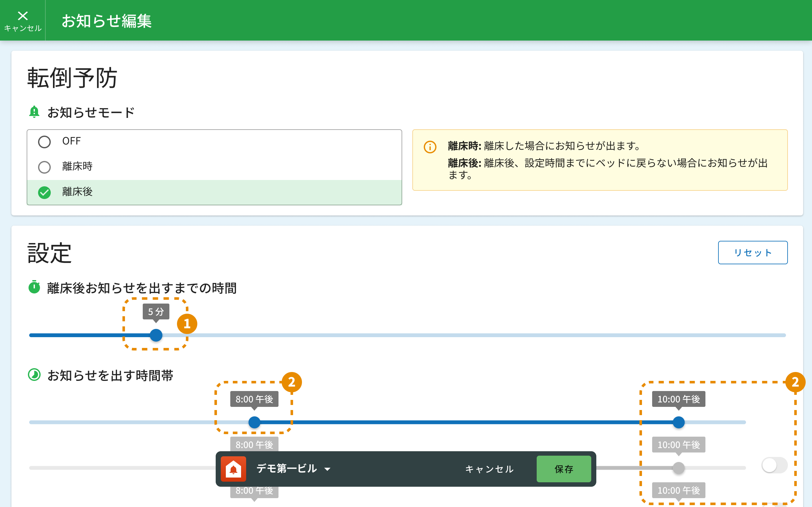Screen dimensions: 812x507
Task: Open the デモ第一ビル facility dropdown
Action: click(x=287, y=469)
